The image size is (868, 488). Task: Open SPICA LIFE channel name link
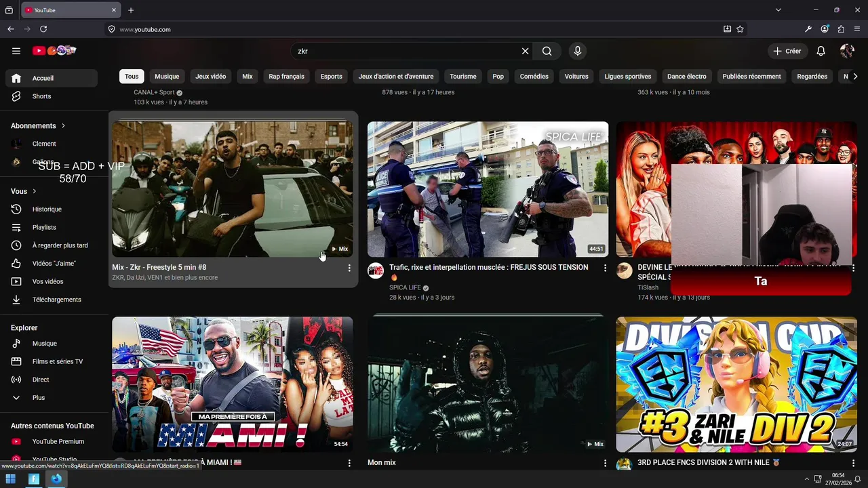click(405, 288)
